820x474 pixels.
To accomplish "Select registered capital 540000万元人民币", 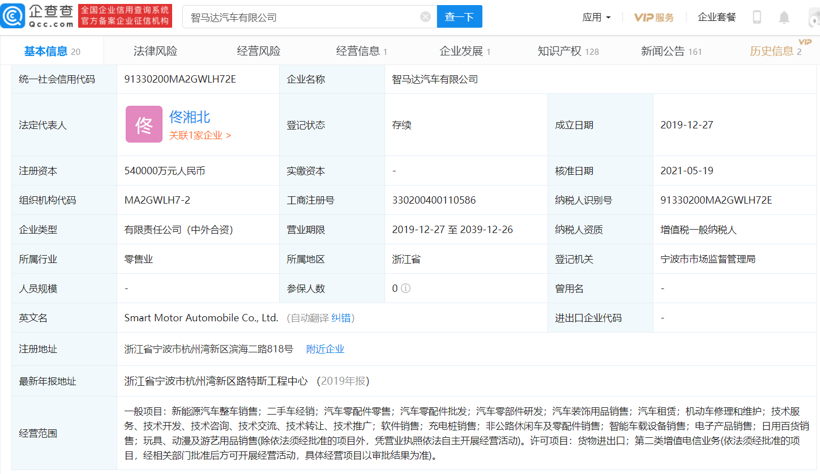I will (165, 171).
